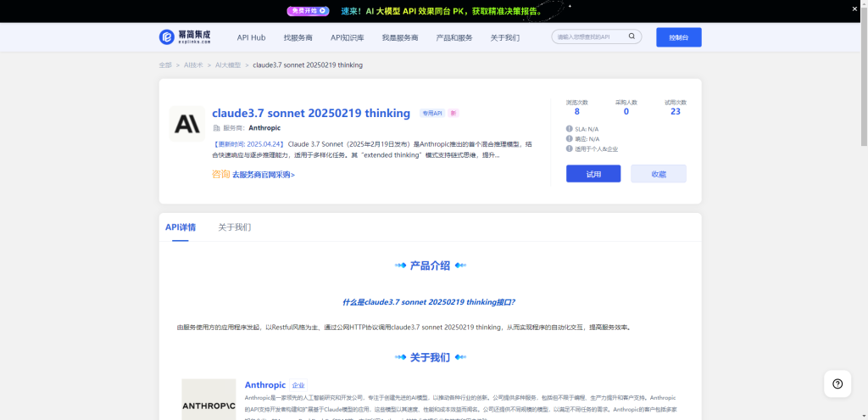
Task: Click the 适用于个人&企业 info icon
Action: click(569, 148)
